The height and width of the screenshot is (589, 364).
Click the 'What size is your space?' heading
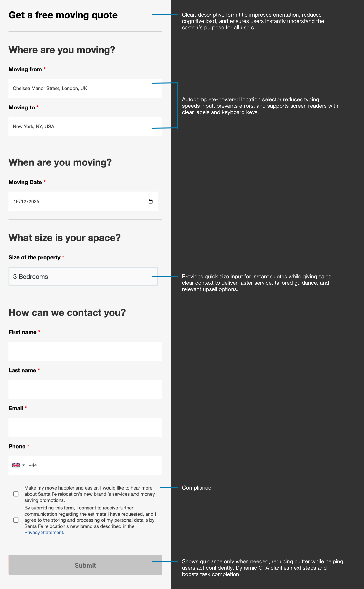(x=65, y=238)
